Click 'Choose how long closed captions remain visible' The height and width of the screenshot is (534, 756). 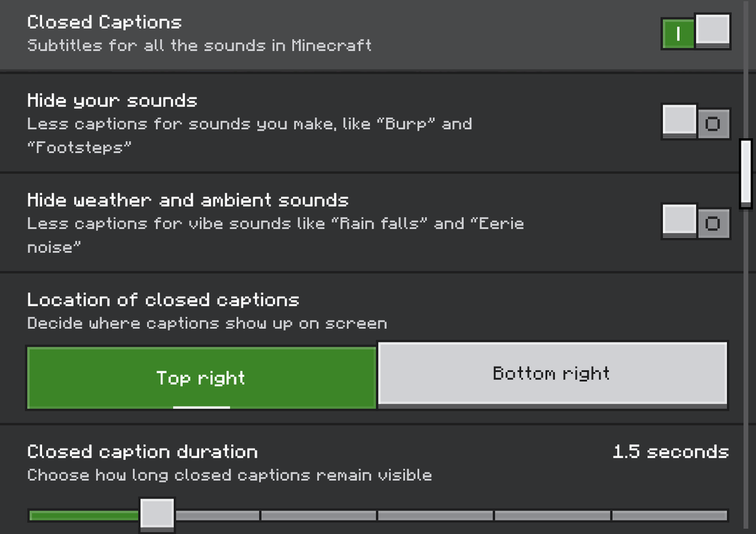[229, 475]
